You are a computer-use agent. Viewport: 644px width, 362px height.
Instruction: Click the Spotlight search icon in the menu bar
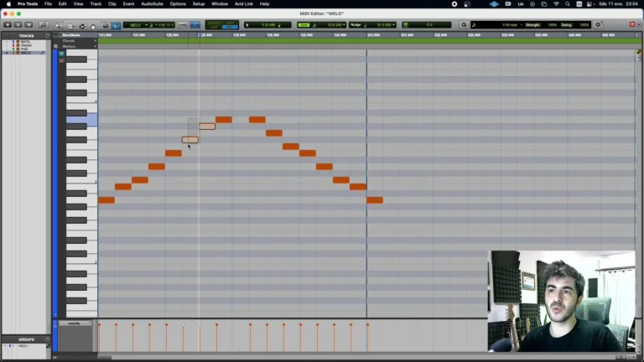(568, 4)
